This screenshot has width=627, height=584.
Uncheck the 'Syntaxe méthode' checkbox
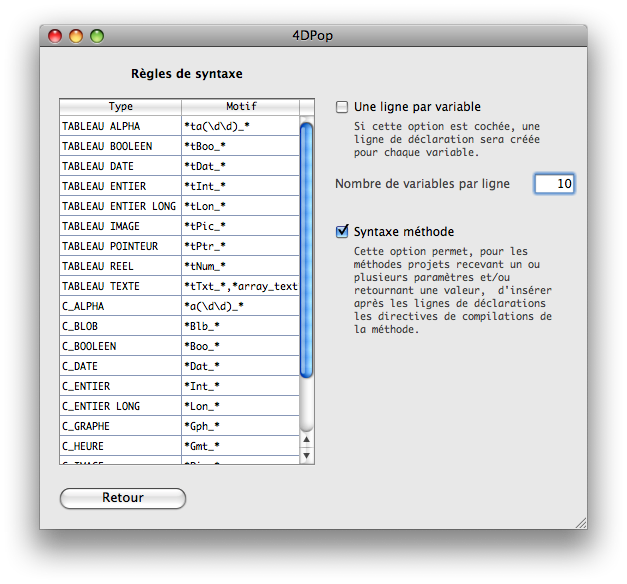342,231
